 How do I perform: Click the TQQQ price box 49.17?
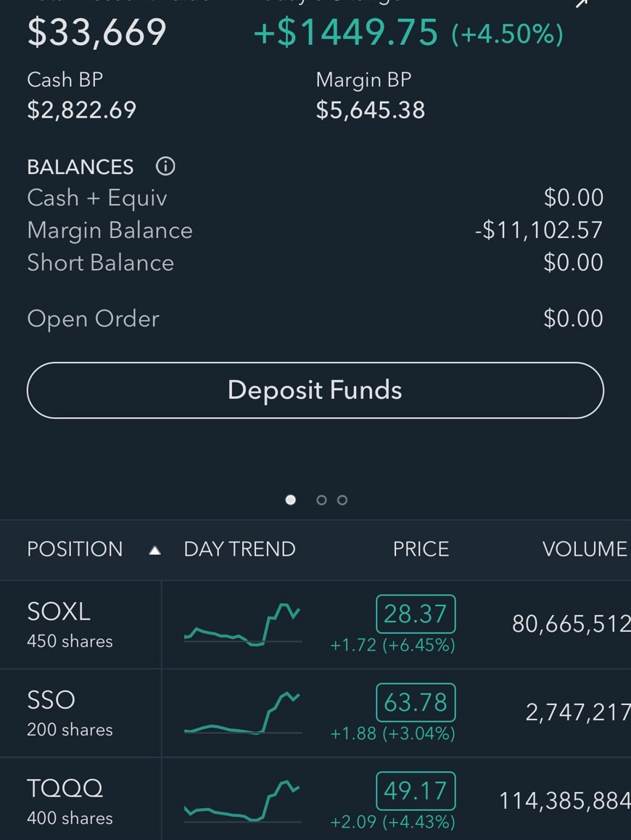click(416, 791)
